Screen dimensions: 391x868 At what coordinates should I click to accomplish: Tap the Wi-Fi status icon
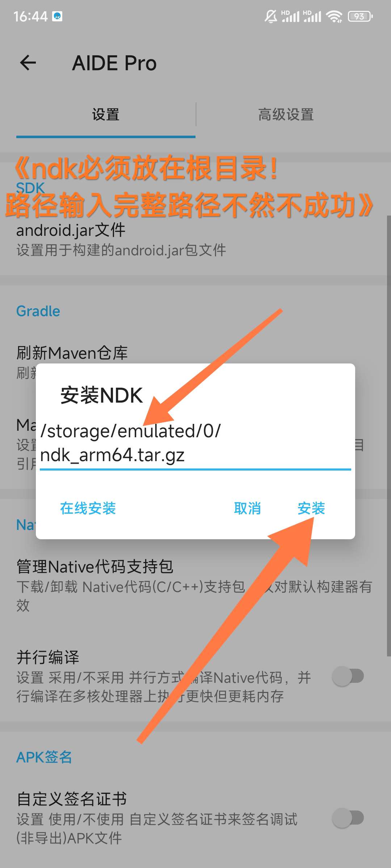(x=334, y=16)
